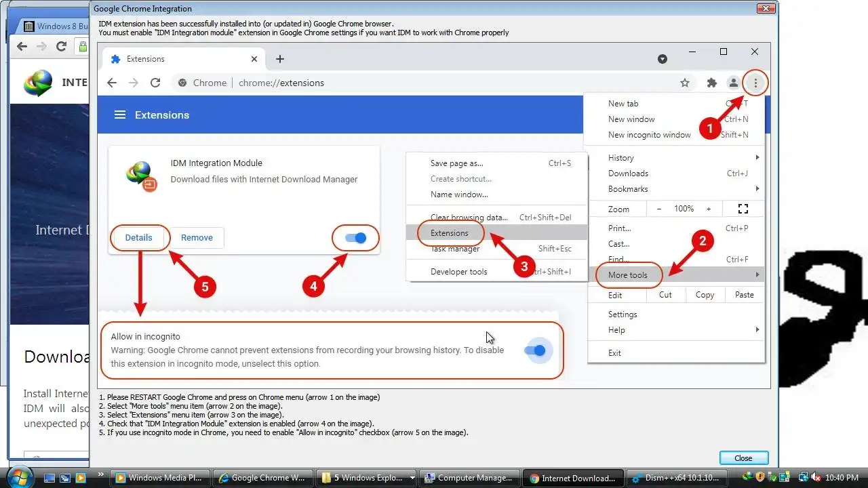Click reload icon in illustrated Chrome toolbar
Screen dimensions: 868x488
(155, 83)
